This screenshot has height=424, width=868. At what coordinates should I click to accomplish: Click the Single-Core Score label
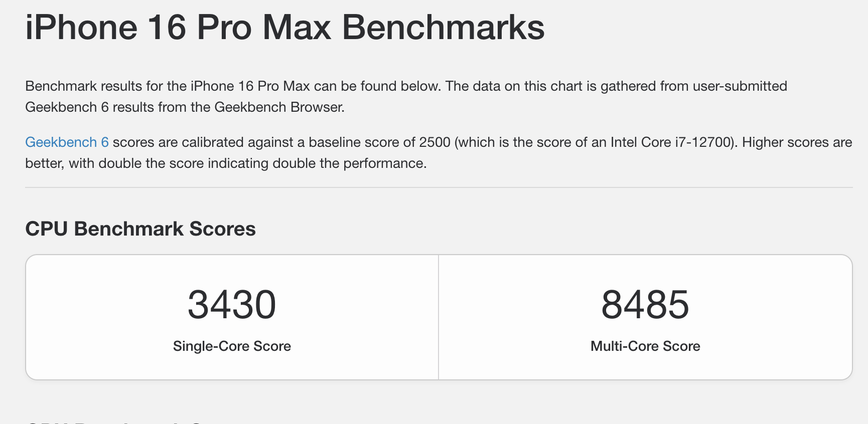pos(232,346)
